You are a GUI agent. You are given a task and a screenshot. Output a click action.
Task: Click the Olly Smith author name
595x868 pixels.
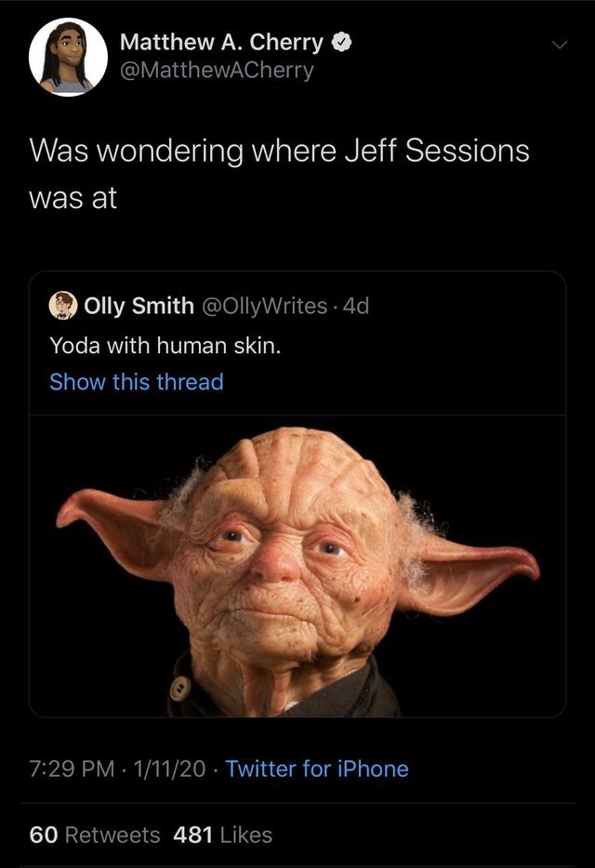tap(139, 306)
